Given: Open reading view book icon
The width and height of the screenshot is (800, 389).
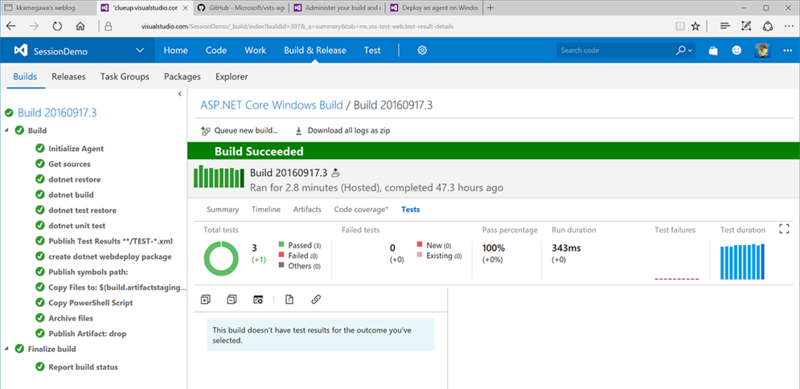Looking at the screenshot, I should [679, 27].
